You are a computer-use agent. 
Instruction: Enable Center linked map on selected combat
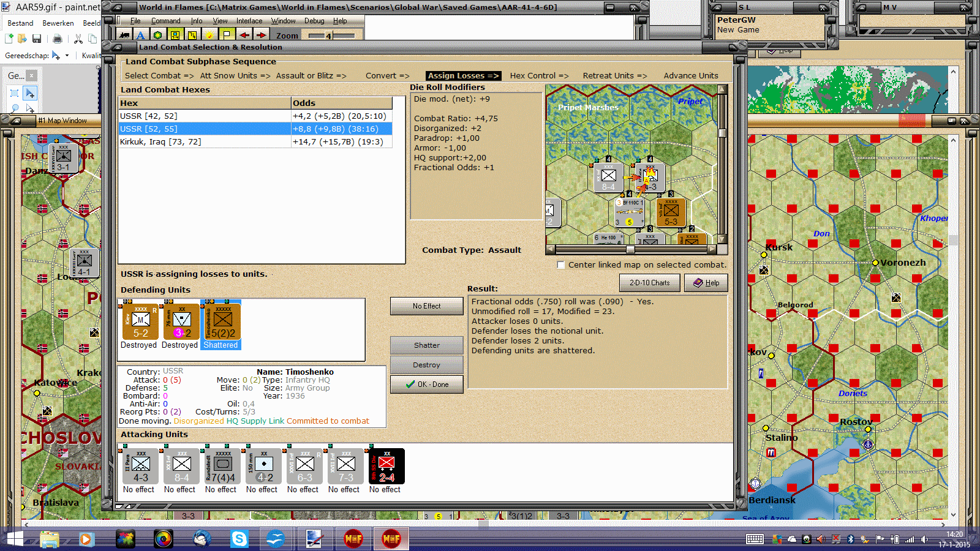(560, 264)
